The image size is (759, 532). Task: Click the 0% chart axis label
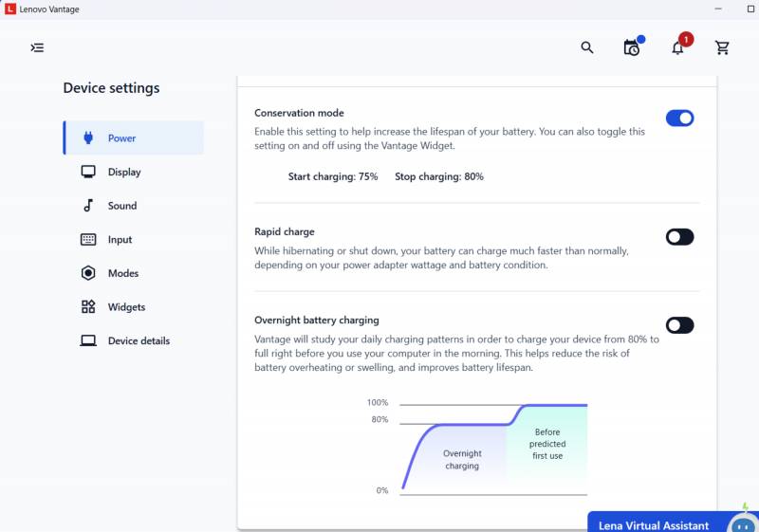pos(382,490)
